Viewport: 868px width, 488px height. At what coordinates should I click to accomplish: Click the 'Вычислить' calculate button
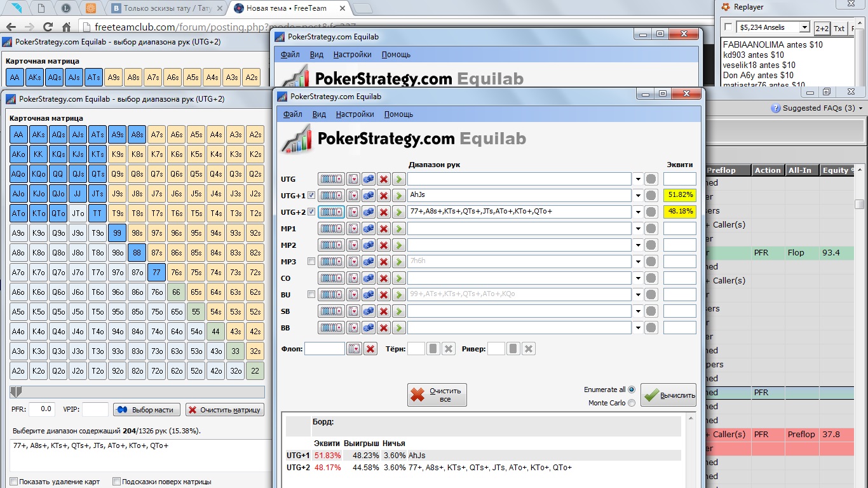pyautogui.click(x=668, y=395)
